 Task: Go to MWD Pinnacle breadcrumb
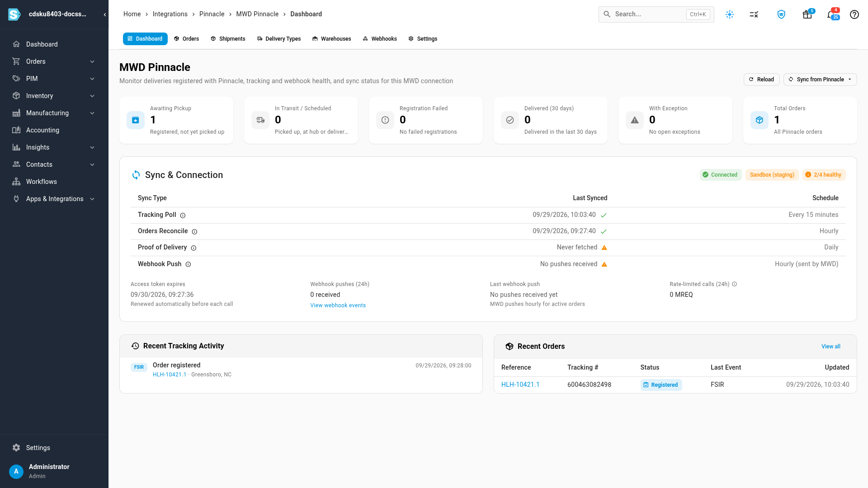pos(257,14)
